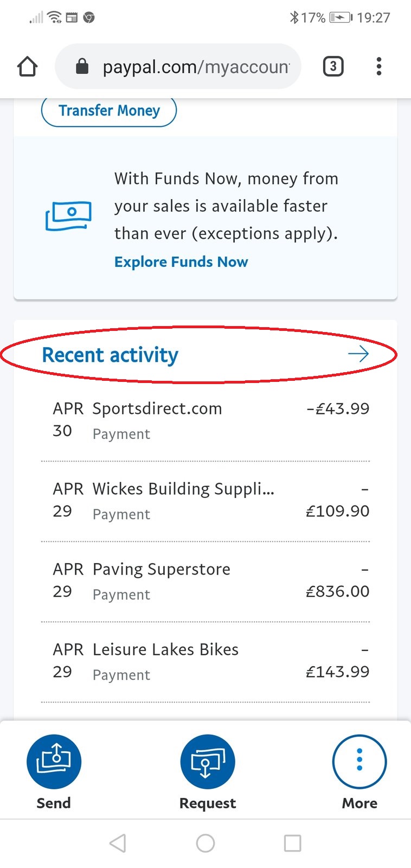
Task: Tap the Funds Now cash illustration icon
Action: pyautogui.click(x=68, y=216)
